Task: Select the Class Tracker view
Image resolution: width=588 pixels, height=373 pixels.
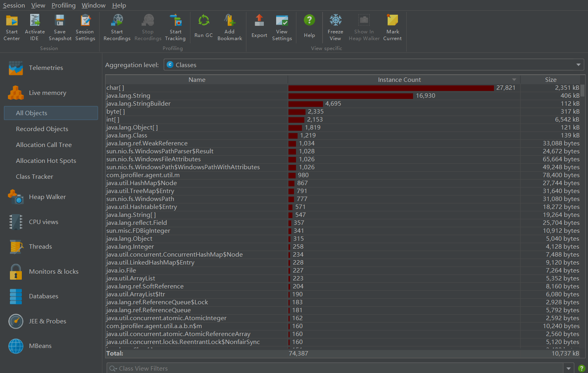Action: pyautogui.click(x=51, y=176)
